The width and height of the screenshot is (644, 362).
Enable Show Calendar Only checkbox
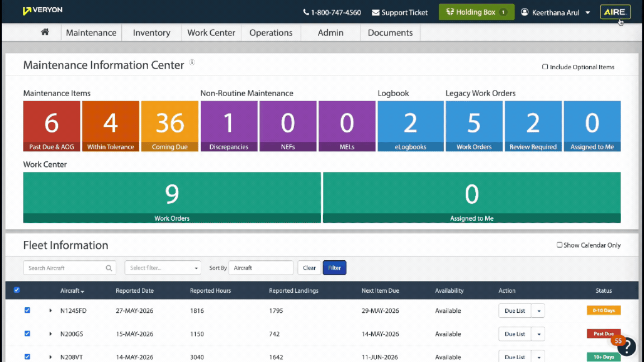coord(560,245)
